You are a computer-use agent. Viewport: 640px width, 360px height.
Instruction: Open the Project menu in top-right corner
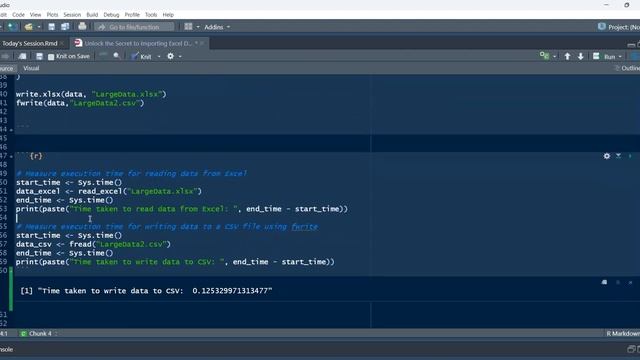pyautogui.click(x=619, y=27)
